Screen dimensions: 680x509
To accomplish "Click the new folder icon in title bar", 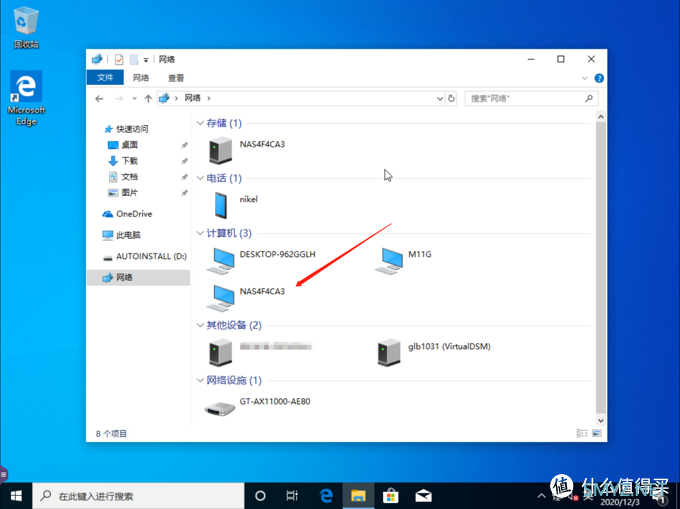I will 134,59.
